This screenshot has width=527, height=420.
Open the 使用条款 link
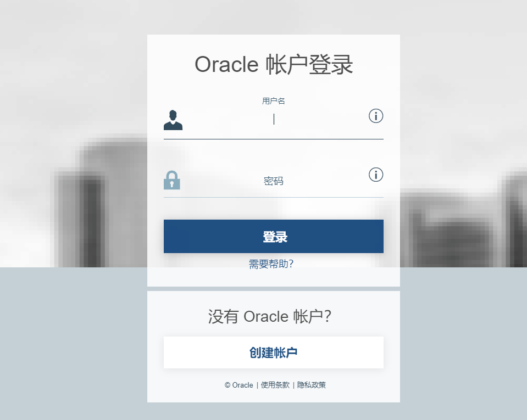click(x=275, y=385)
